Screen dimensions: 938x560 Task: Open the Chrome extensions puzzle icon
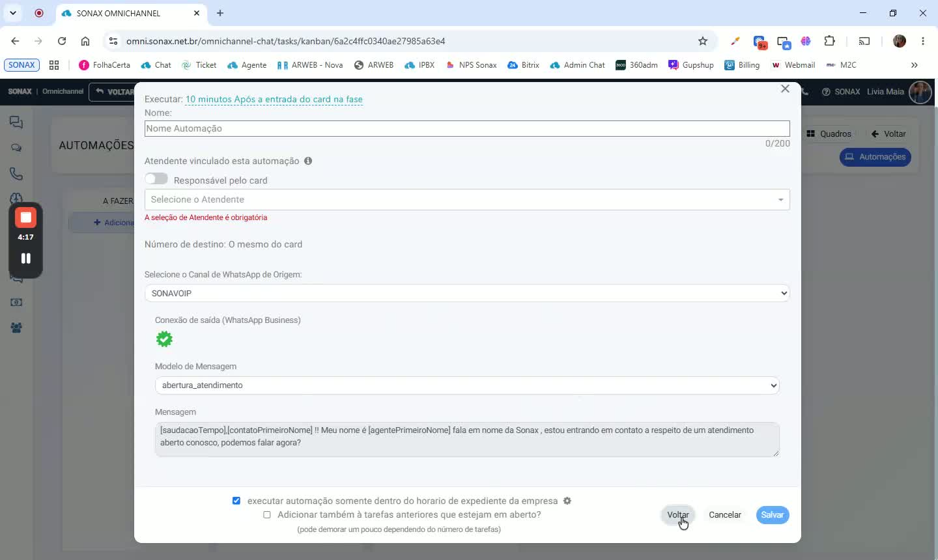tap(829, 41)
